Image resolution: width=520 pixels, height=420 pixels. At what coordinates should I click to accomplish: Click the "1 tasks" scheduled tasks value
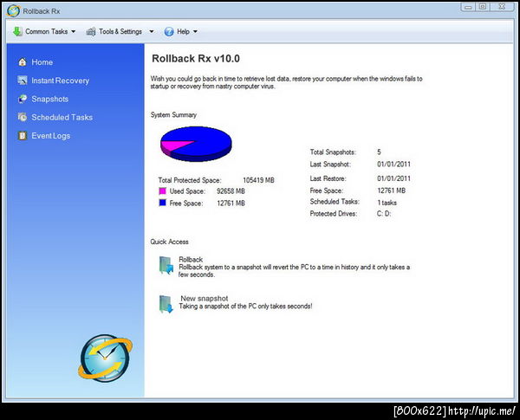pyautogui.click(x=387, y=203)
